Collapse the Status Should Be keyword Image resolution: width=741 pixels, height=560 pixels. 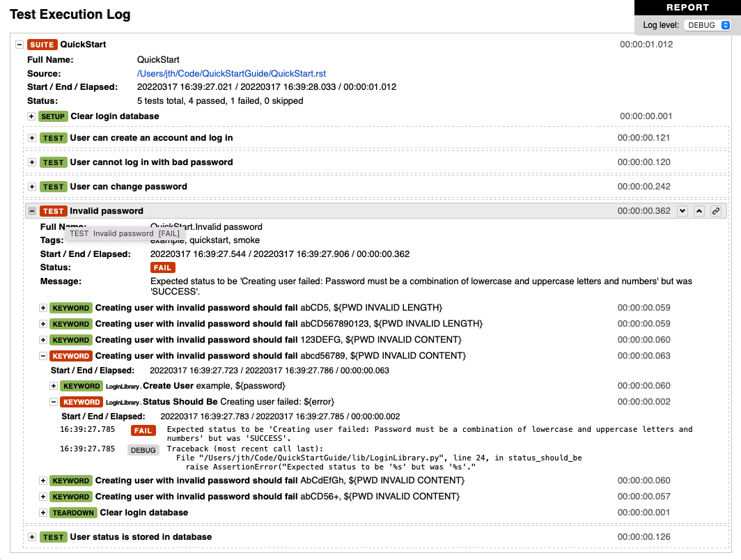[x=53, y=402]
